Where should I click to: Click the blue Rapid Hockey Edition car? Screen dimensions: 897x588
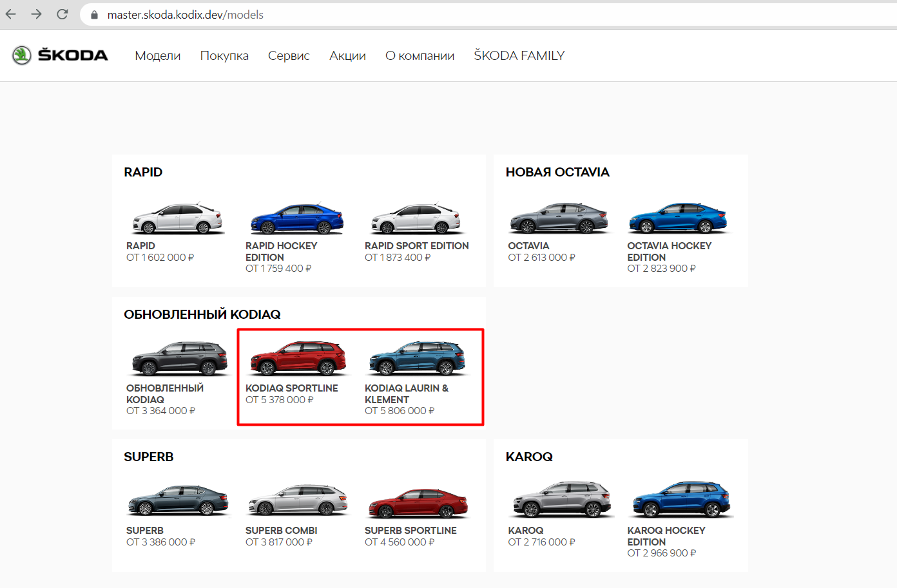[297, 218]
